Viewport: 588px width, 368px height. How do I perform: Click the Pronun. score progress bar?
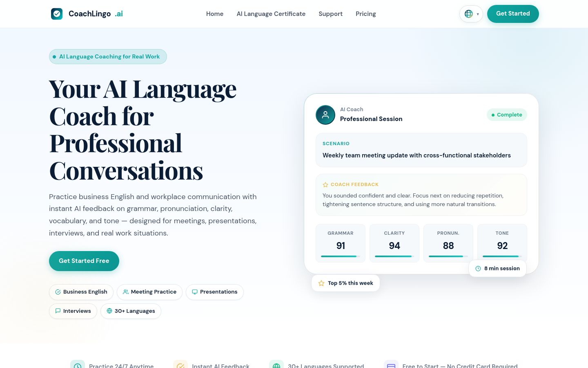(x=448, y=256)
